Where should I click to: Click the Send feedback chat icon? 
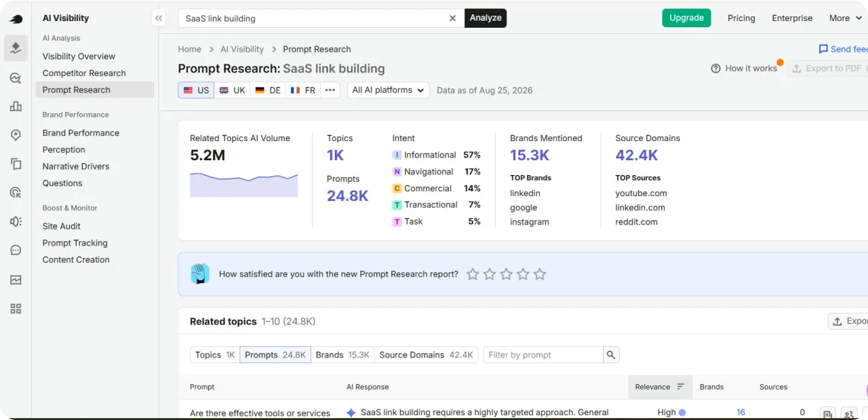(823, 49)
